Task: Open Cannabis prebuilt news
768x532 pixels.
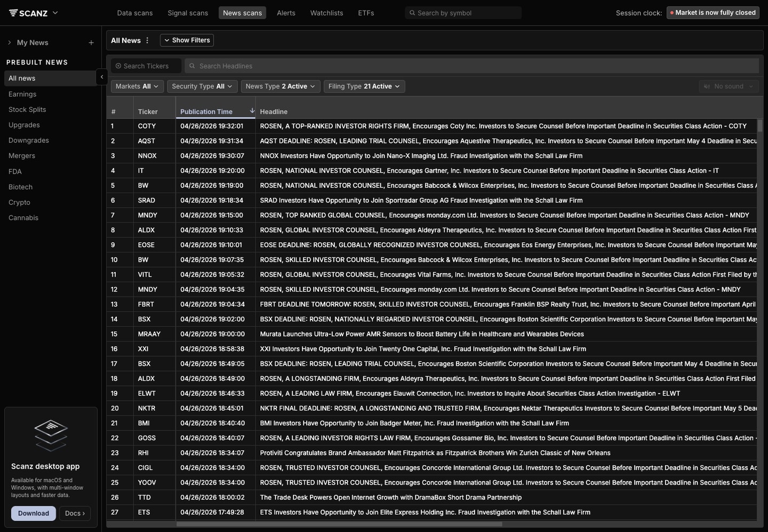Action: coord(23,218)
